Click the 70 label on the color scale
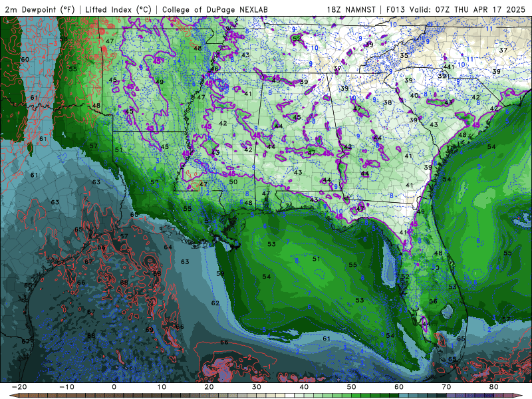Image resolution: width=532 pixels, height=399 pixels. tap(446, 387)
